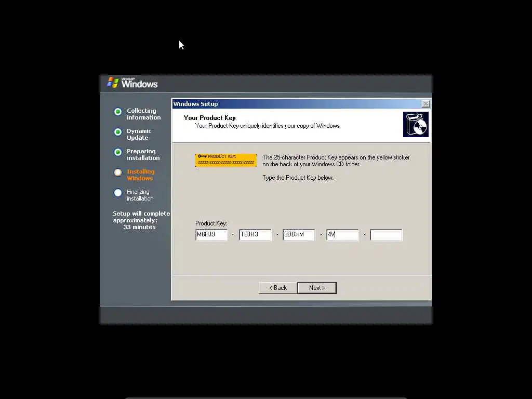Select the second product key field TBJH3
This screenshot has width=532, height=399.
coord(255,234)
